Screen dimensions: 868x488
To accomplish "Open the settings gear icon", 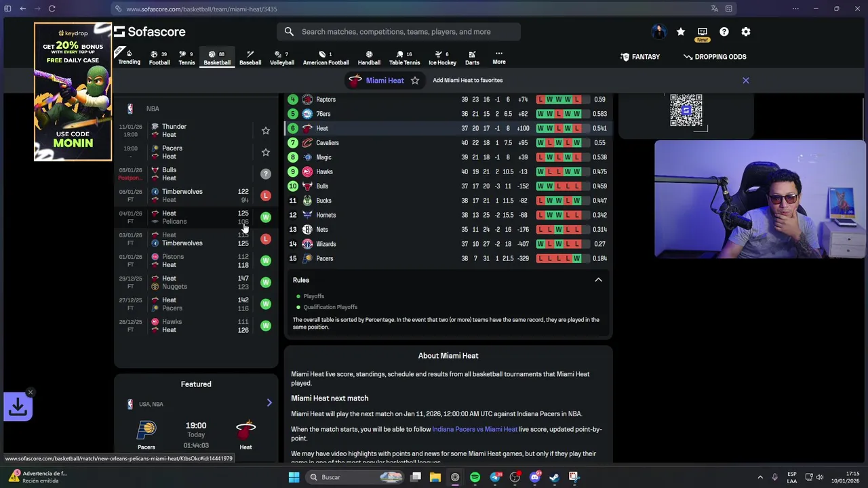I will [746, 32].
